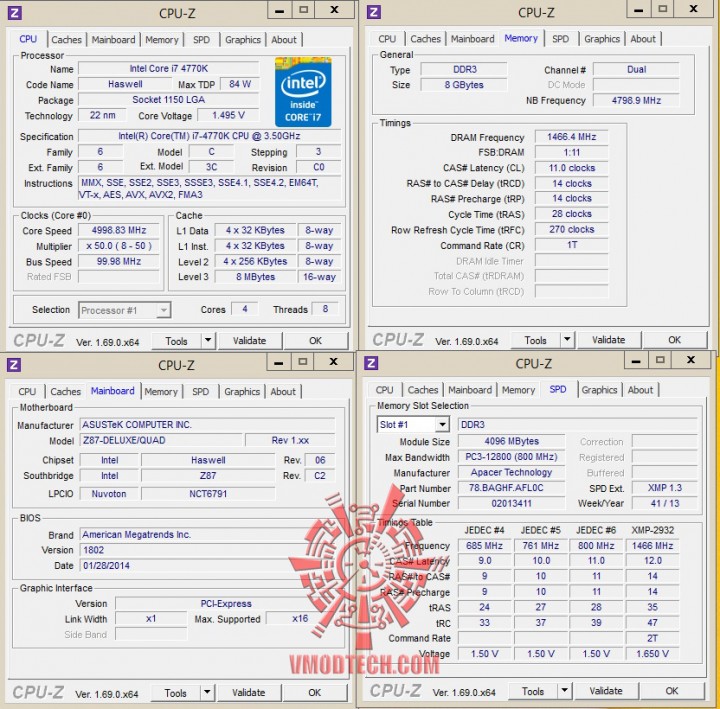Click the PC3-12800 (800 MHz) bandwidth value
This screenshot has height=709, width=720.
click(x=511, y=457)
